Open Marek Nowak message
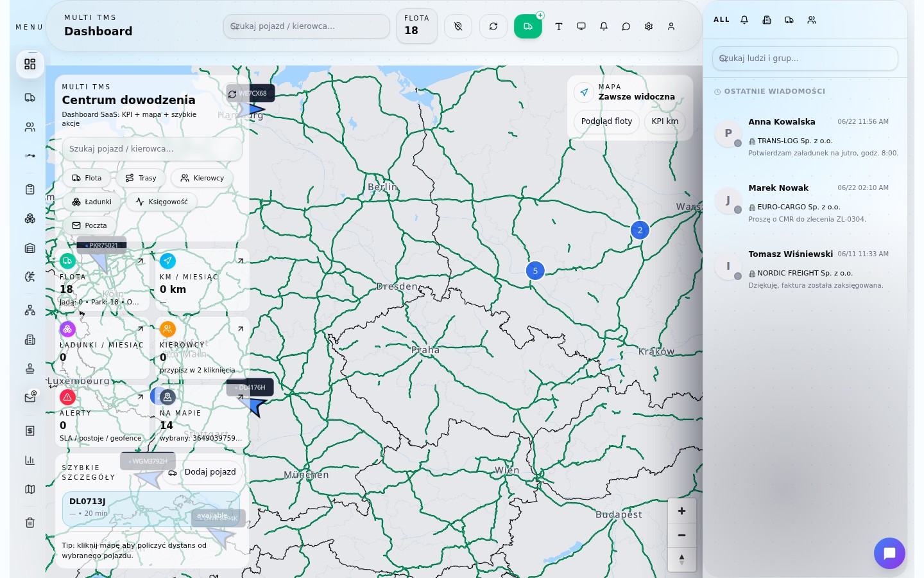This screenshot has width=924, height=578. tap(807, 204)
